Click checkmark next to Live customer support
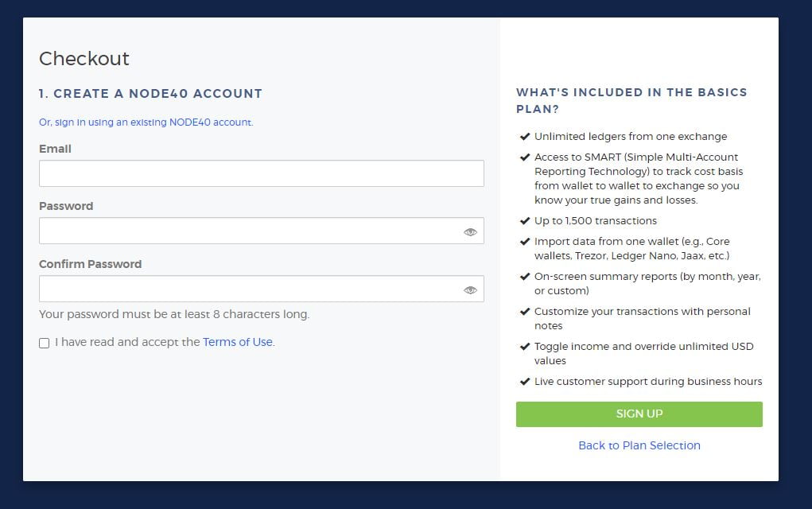Screen dimensions: 812x509 coord(525,382)
